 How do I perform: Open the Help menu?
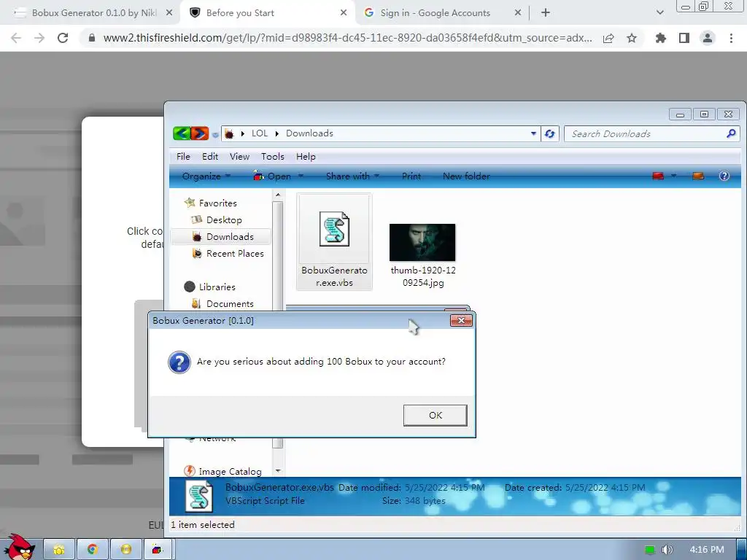306,156
